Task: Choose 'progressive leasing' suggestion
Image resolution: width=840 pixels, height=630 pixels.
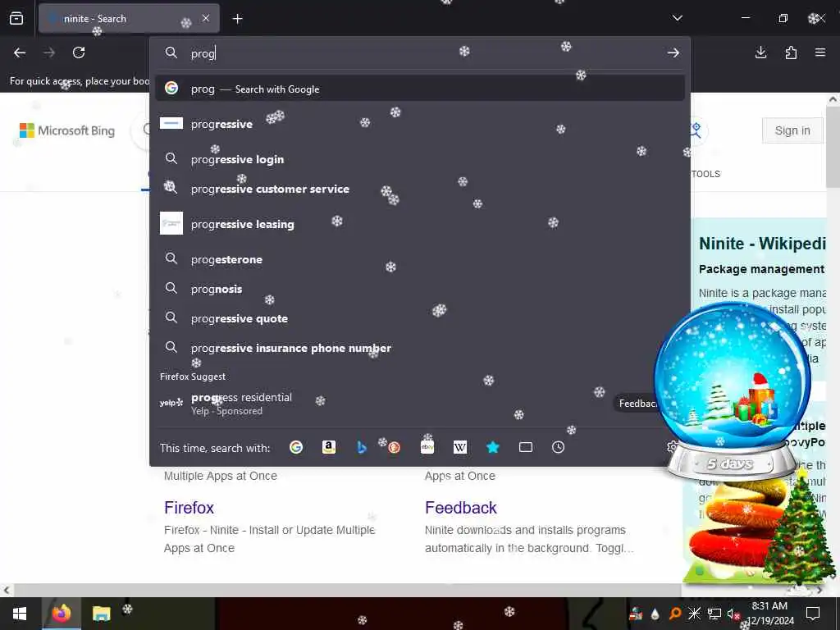Action: click(x=420, y=224)
